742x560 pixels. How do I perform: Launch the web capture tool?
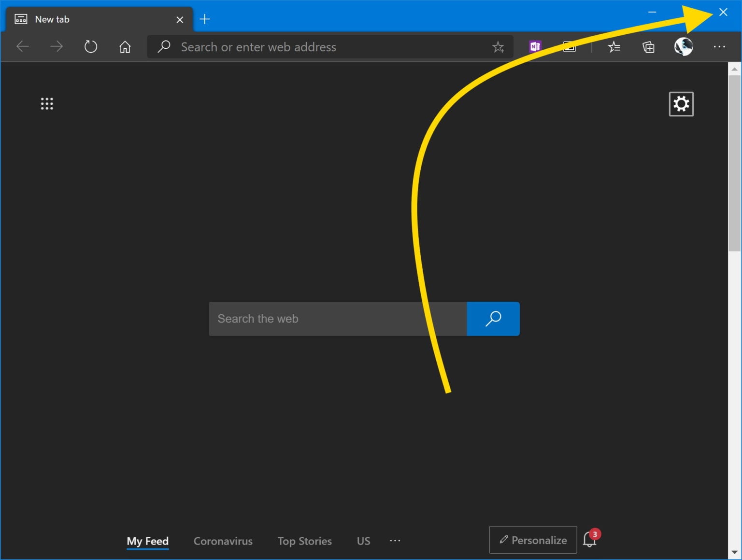point(569,46)
